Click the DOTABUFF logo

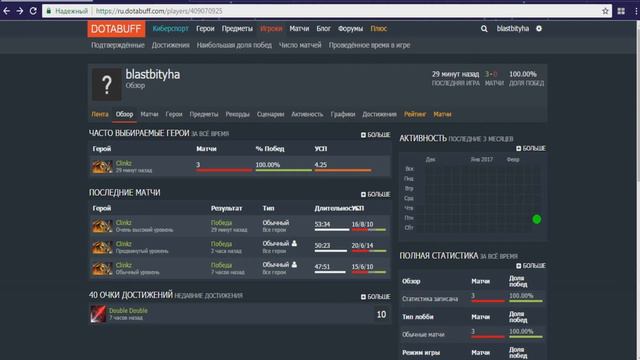(x=116, y=29)
